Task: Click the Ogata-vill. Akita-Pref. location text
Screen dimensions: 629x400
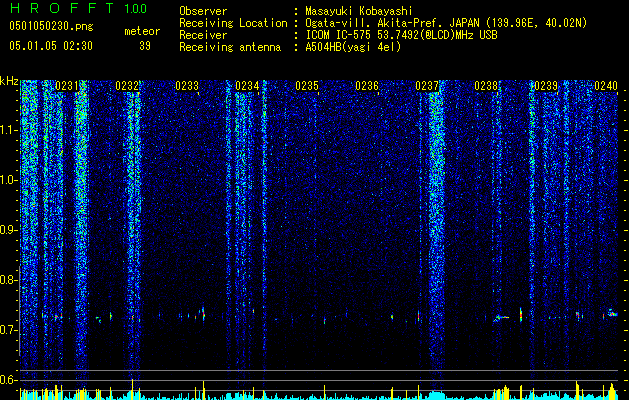Action: click(446, 24)
